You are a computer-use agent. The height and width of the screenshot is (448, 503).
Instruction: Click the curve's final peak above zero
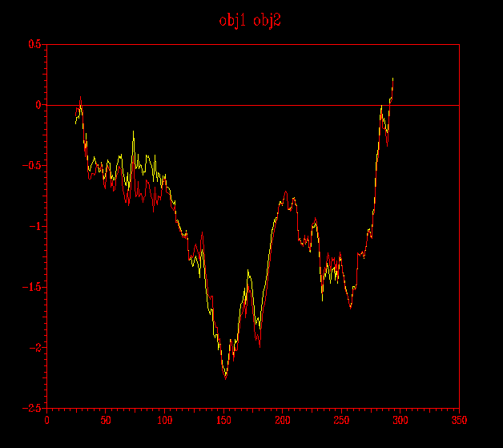[393, 79]
